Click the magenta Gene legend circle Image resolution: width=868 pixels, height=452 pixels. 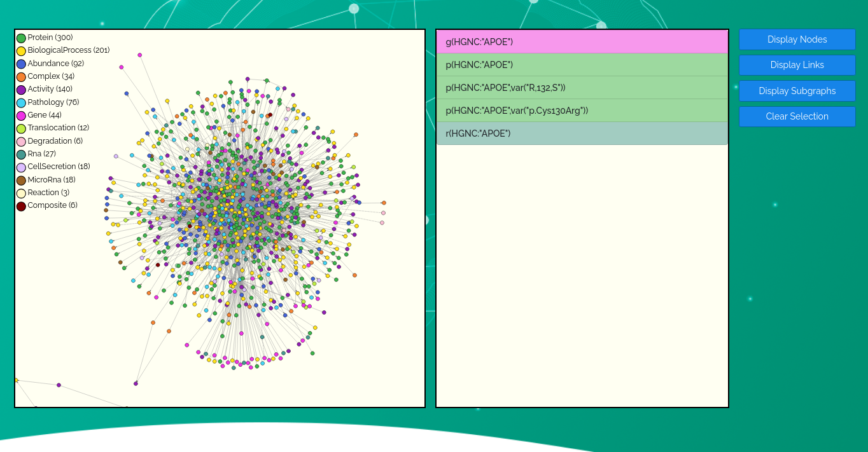coord(21,116)
